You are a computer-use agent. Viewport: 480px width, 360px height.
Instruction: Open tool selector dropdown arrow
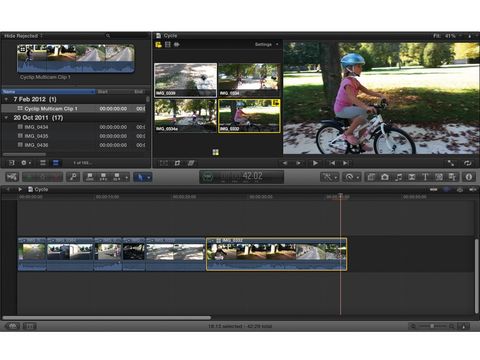click(149, 177)
